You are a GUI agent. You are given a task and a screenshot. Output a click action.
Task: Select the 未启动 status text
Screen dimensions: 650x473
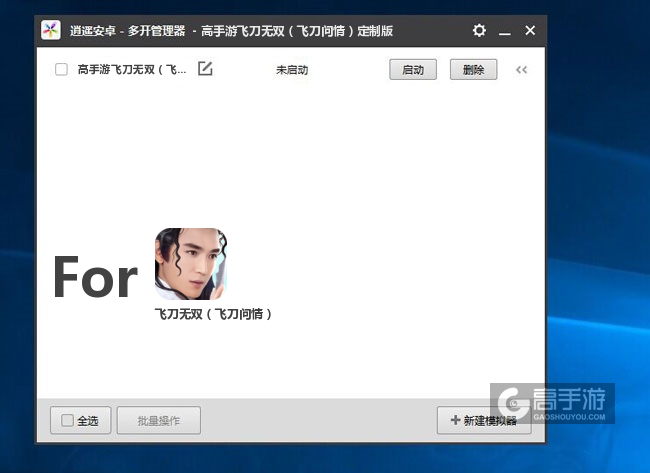pyautogui.click(x=292, y=70)
